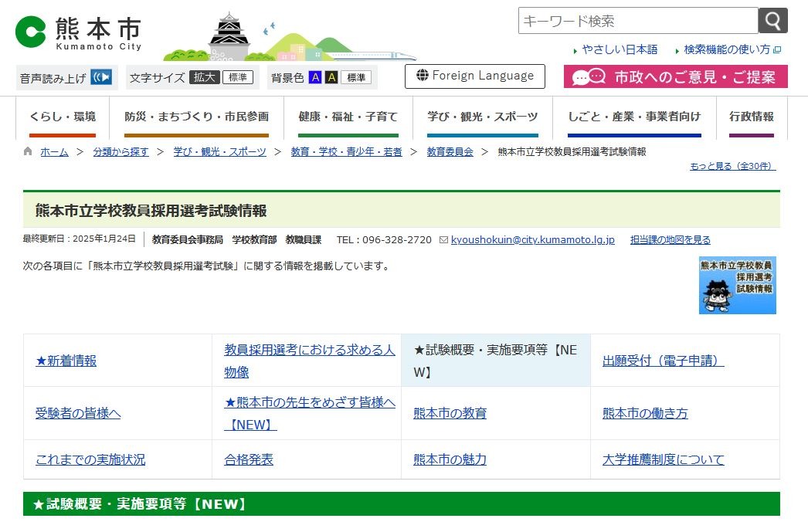The height and width of the screenshot is (532, 808).
Task: Start audio read-aloud play icon
Action: pyautogui.click(x=101, y=77)
